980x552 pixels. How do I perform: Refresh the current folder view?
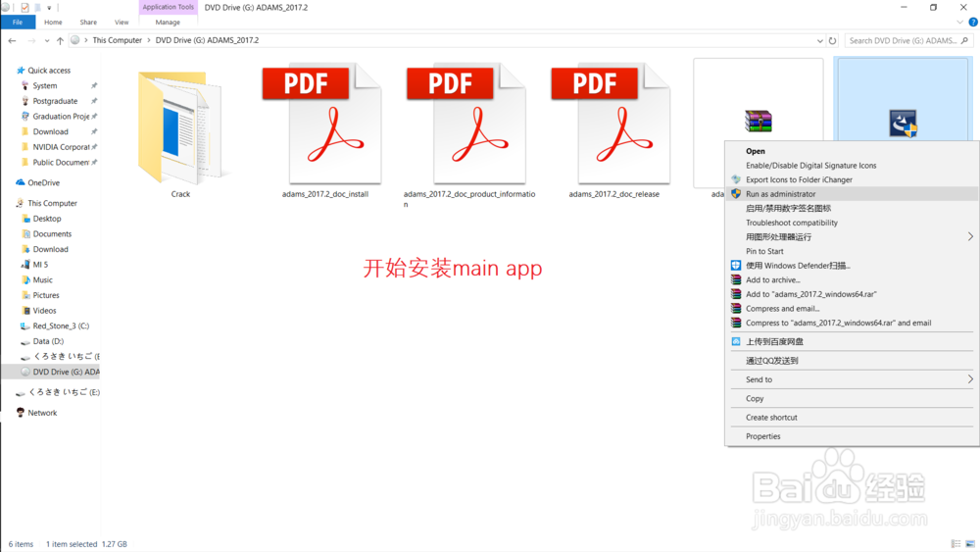point(832,40)
